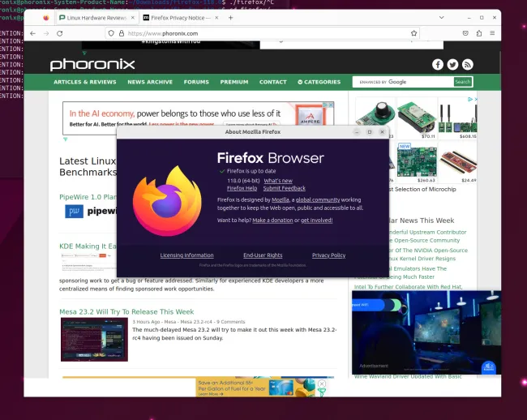Reload the page with the refresh icon
527x420 pixels.
60,33
